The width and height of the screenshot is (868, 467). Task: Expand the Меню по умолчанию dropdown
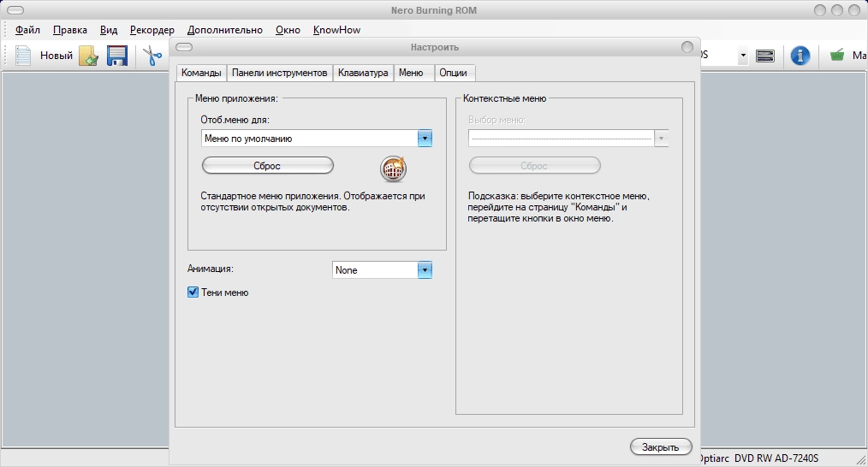(425, 139)
